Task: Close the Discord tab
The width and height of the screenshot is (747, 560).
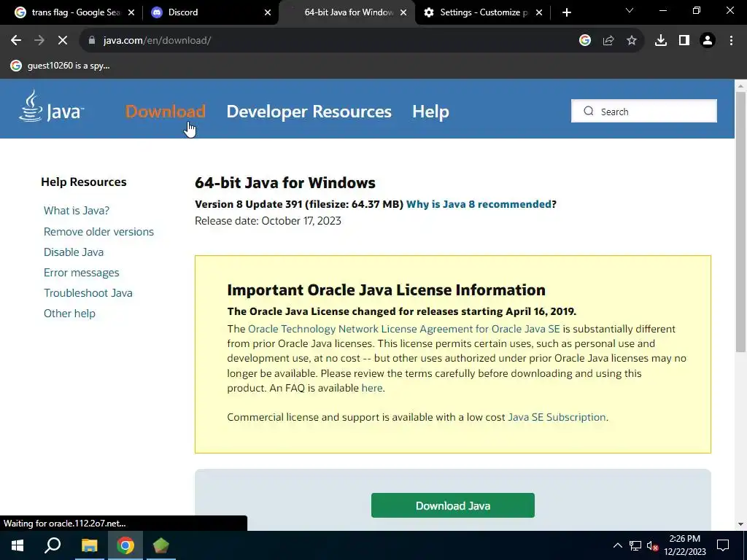Action: (268, 12)
